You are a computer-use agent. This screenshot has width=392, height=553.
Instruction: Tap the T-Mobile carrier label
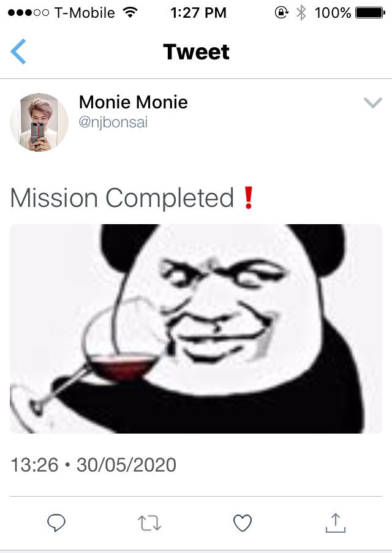85,13
